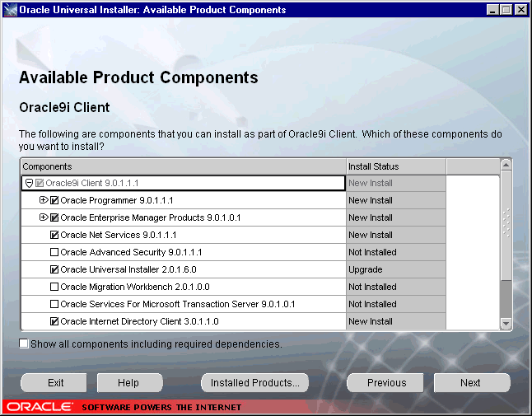Click the scroll down arrow of components list
The height and width of the screenshot is (416, 532).
(506, 324)
